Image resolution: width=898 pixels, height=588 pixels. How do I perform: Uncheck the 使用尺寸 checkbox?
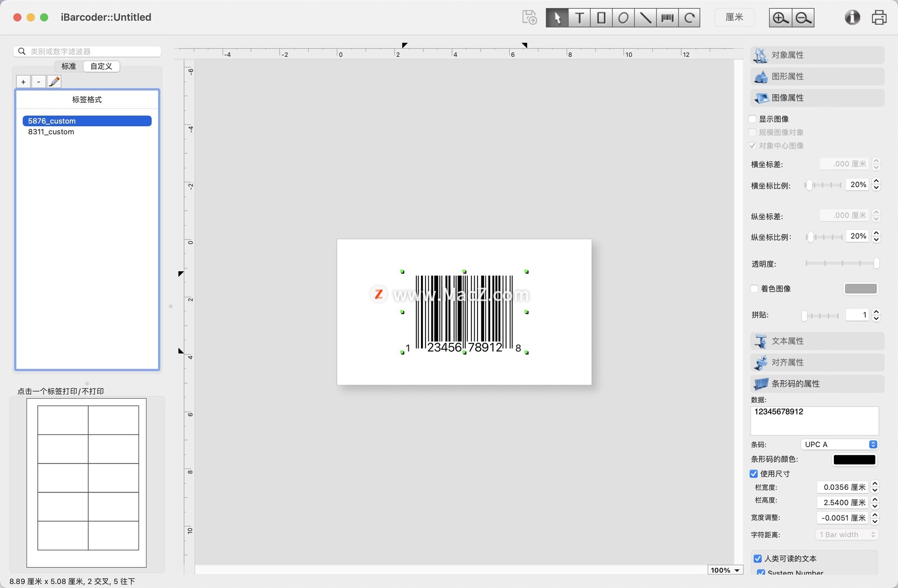tap(753, 474)
